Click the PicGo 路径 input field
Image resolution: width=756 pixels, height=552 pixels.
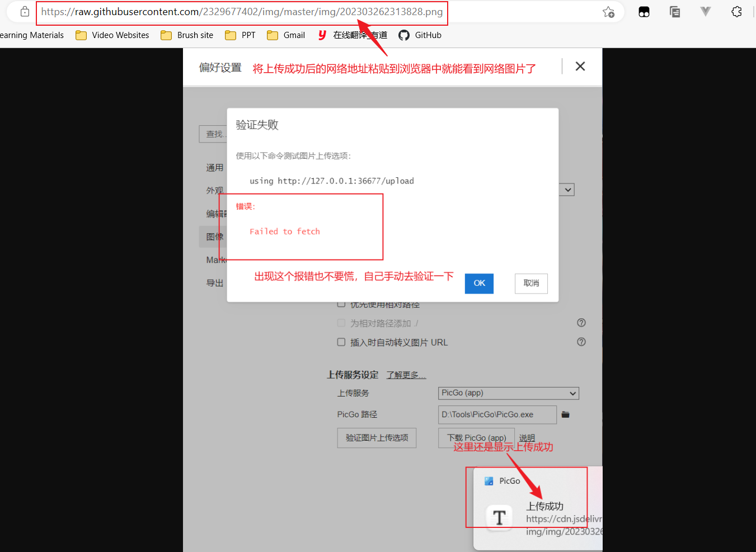(497, 415)
